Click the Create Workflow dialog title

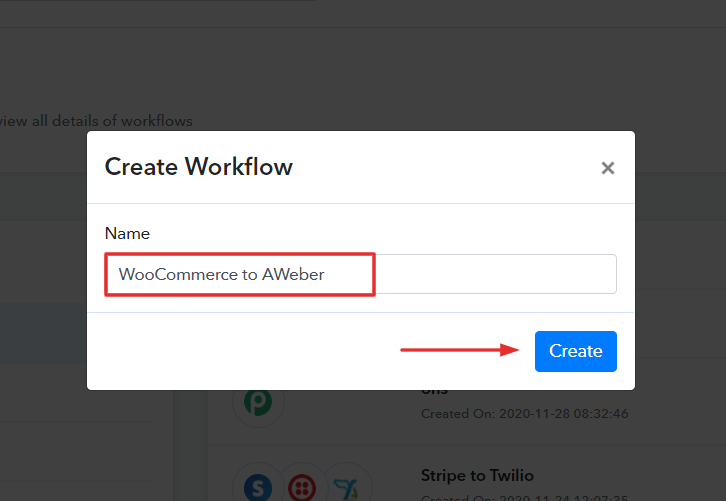click(x=198, y=166)
